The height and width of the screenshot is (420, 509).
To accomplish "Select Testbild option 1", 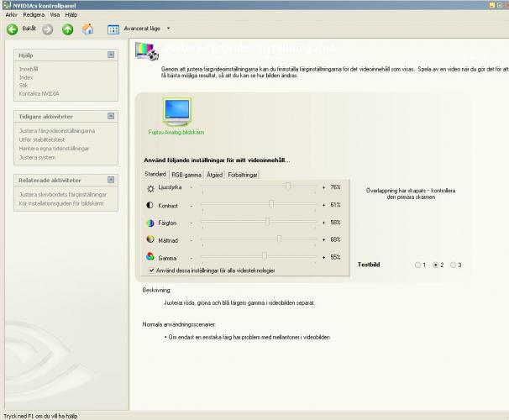I will click(x=417, y=265).
